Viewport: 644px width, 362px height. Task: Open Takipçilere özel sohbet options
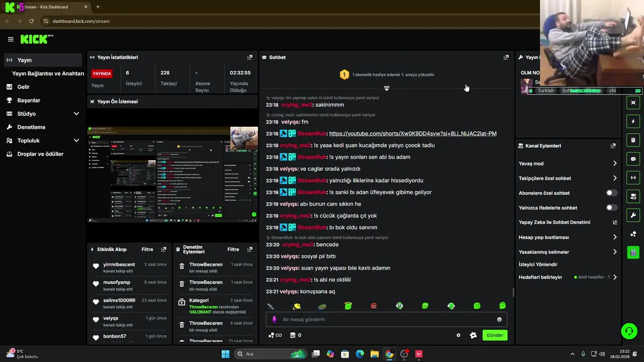point(568,178)
